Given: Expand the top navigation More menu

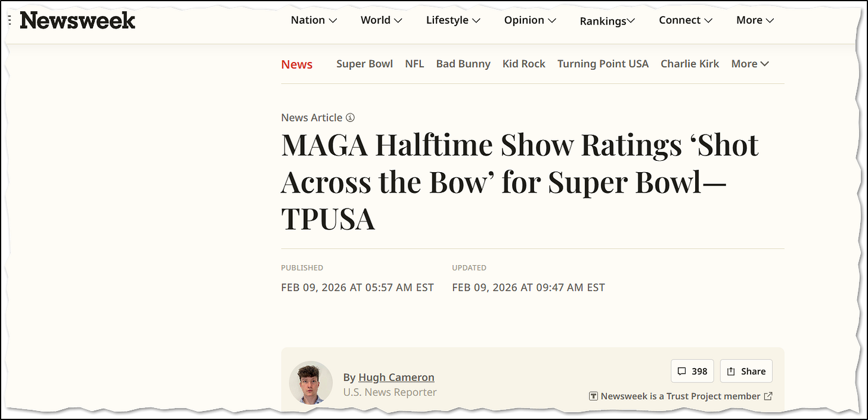Looking at the screenshot, I should tap(755, 20).
